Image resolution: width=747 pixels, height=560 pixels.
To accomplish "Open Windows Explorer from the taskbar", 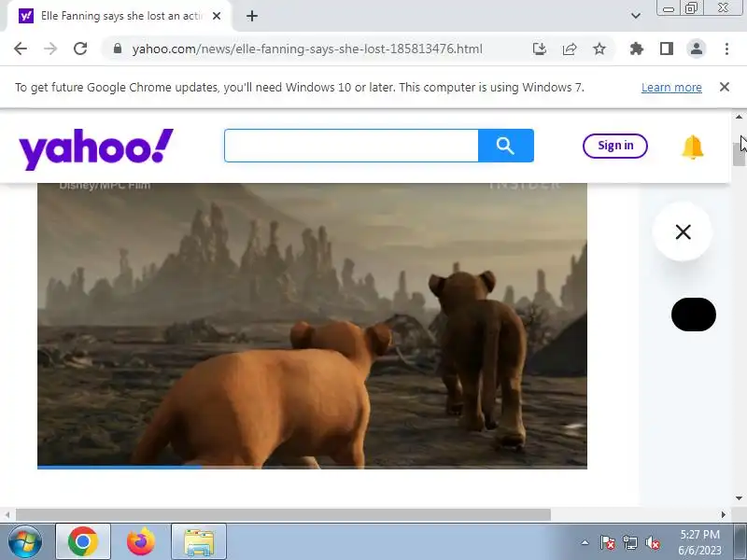I will click(x=199, y=541).
